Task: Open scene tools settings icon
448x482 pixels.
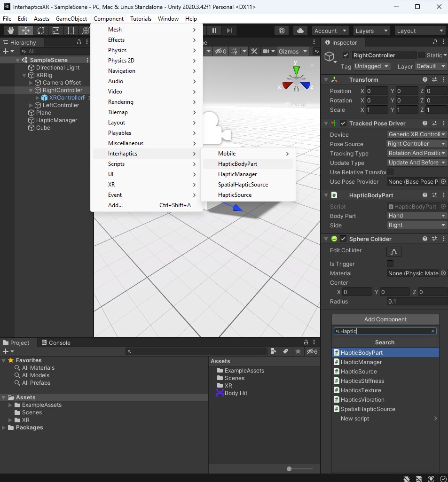Action: pos(254,51)
